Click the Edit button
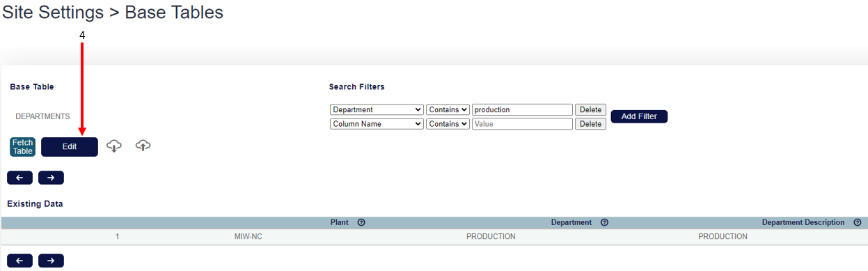The width and height of the screenshot is (868, 271). pos(70,147)
